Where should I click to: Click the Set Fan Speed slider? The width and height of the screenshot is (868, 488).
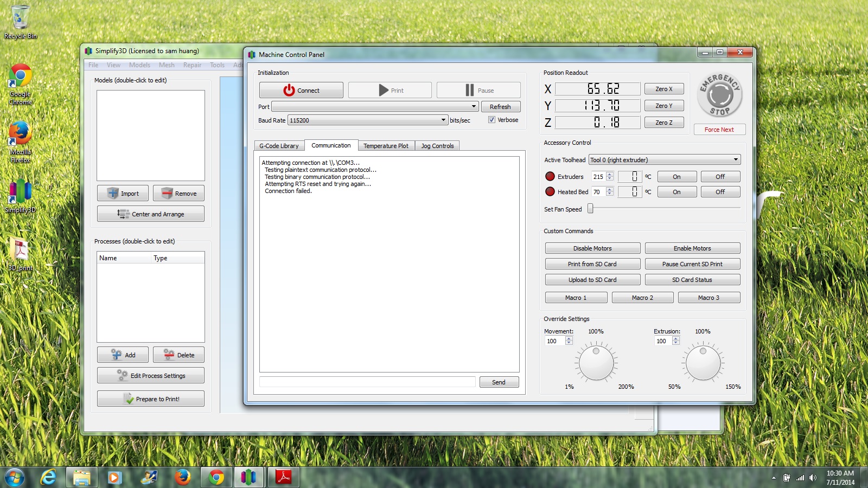[x=591, y=209]
